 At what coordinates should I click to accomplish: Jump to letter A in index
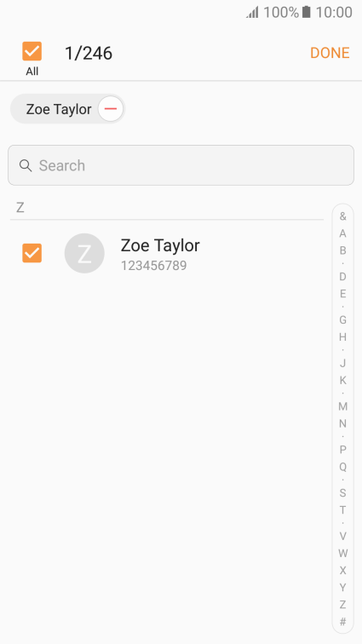(x=342, y=233)
